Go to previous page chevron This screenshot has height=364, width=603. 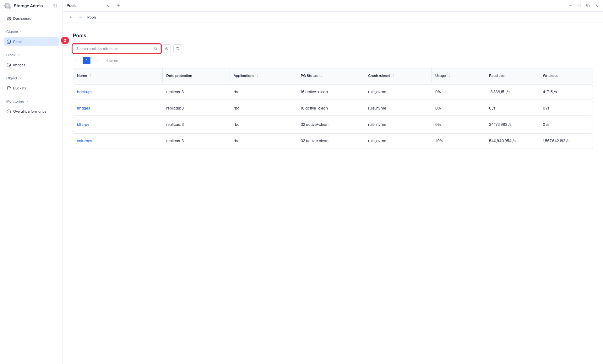[x=77, y=61]
